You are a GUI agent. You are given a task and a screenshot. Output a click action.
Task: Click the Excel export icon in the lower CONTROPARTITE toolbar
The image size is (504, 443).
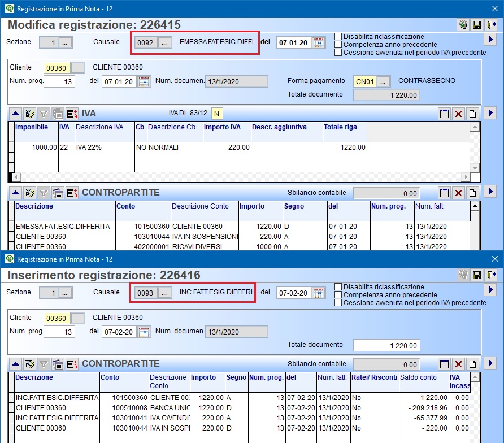71,363
